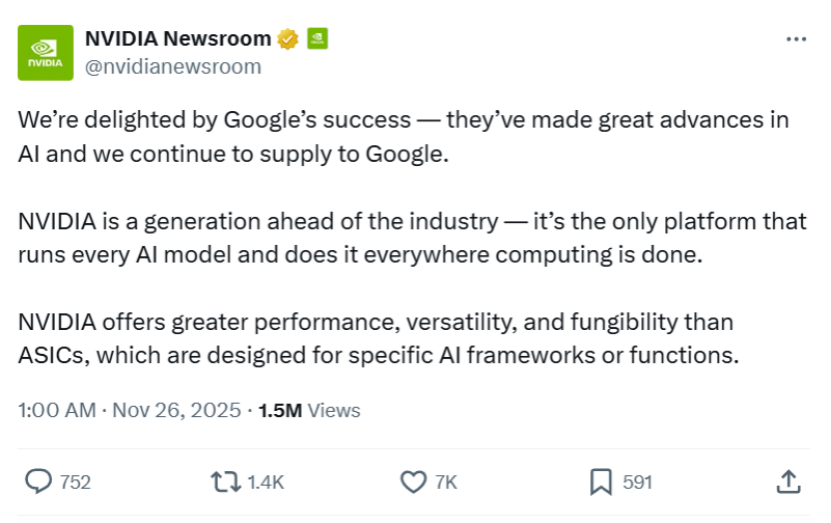Click the 591 bookmarks count
The image size is (831, 523).
tap(637, 482)
